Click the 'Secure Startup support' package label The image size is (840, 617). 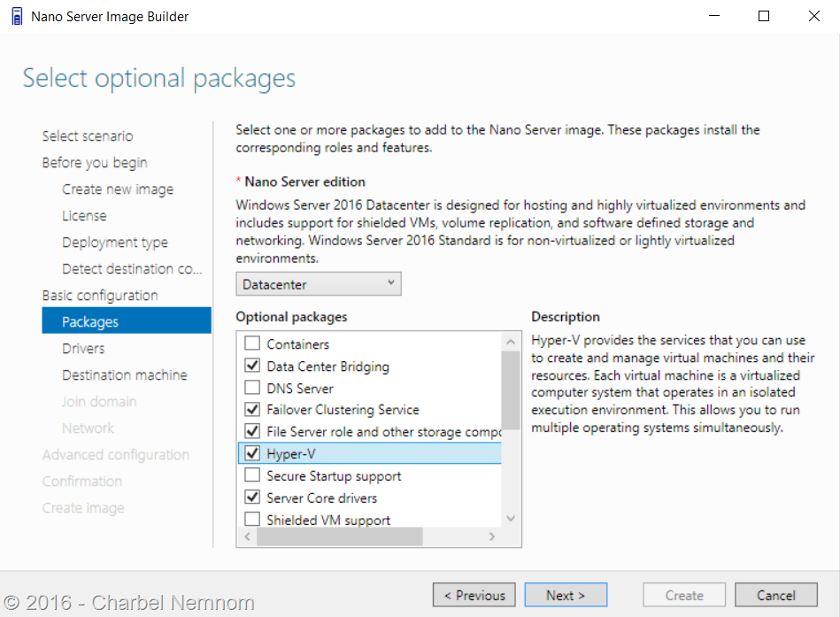(x=334, y=476)
